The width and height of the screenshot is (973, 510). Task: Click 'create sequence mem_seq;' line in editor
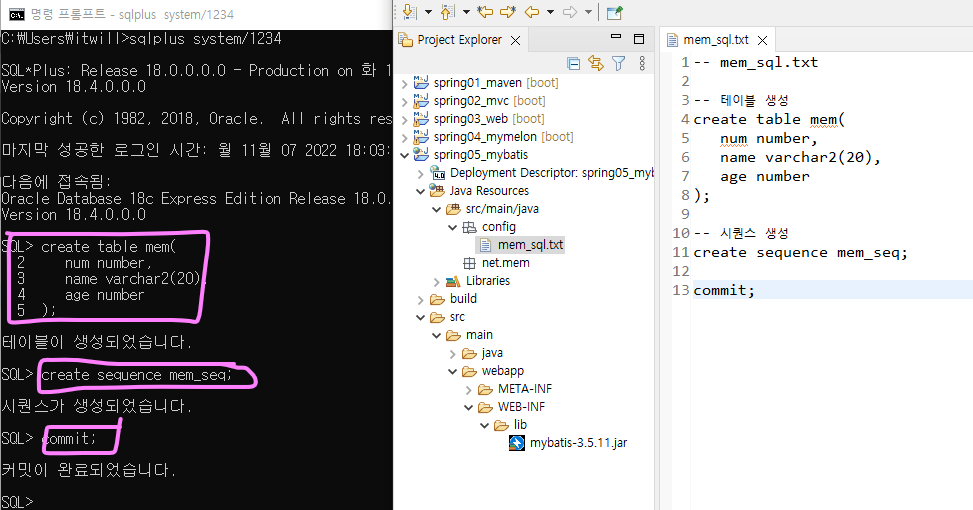click(x=800, y=253)
